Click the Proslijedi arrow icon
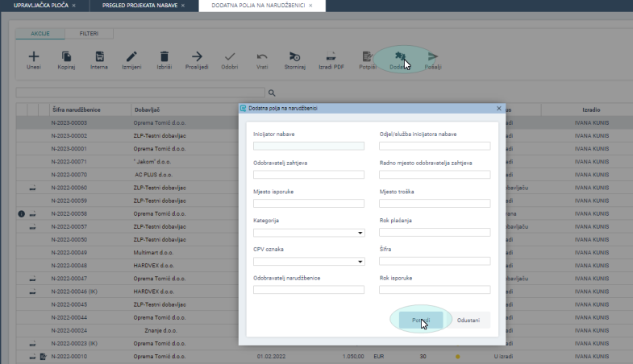 click(196, 56)
